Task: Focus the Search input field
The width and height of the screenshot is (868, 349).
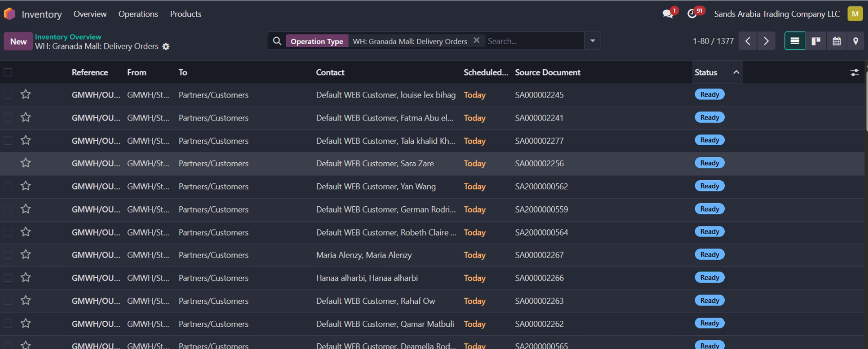Action: click(x=533, y=41)
